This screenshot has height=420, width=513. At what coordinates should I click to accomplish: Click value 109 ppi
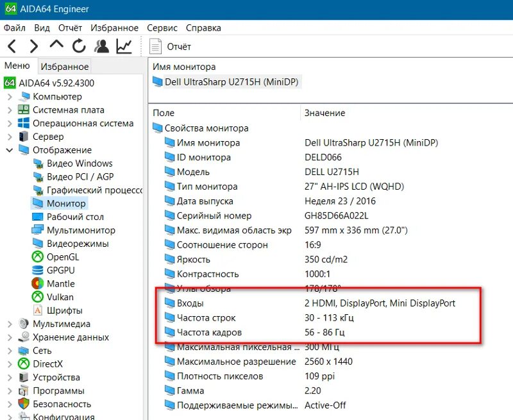tap(319, 376)
